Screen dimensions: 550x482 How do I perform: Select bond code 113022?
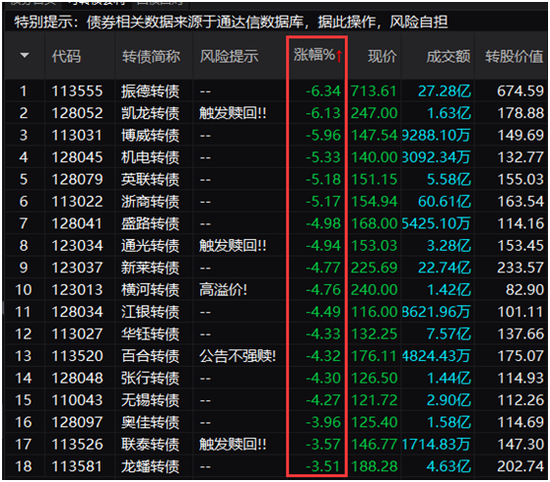tap(77, 202)
